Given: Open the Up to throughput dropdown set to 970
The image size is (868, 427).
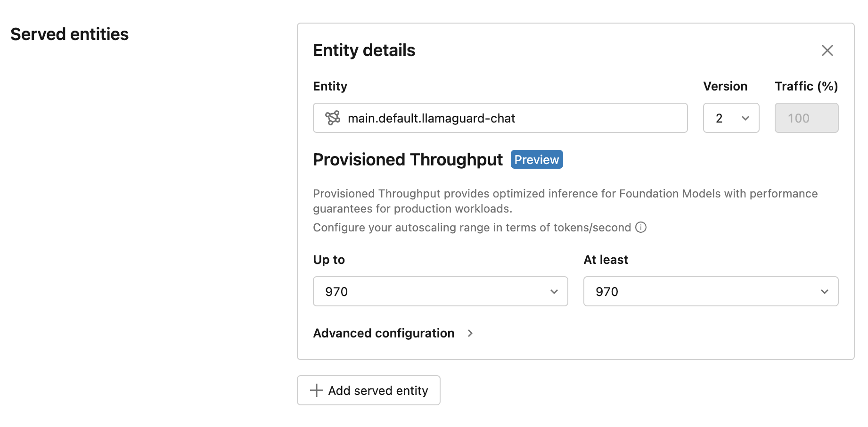Looking at the screenshot, I should point(440,291).
